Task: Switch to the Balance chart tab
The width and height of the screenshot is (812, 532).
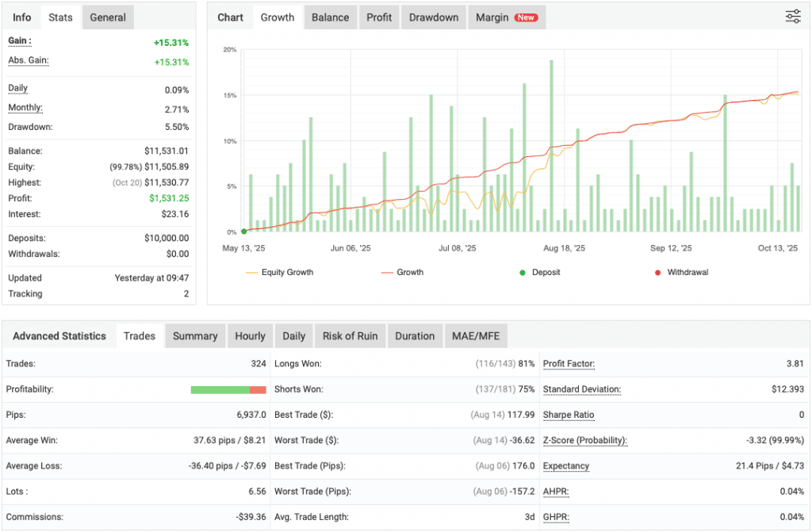Action: [x=330, y=17]
